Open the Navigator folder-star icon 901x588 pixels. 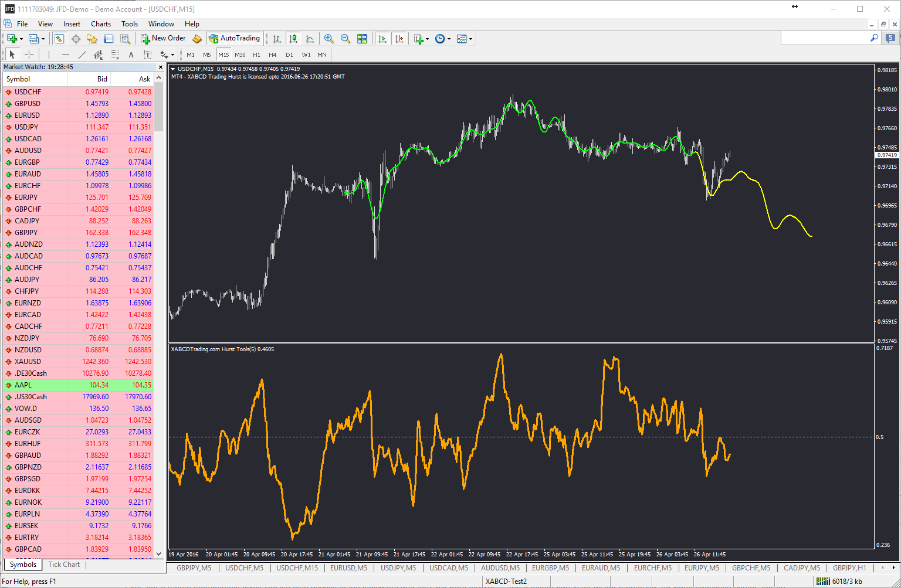pos(92,39)
